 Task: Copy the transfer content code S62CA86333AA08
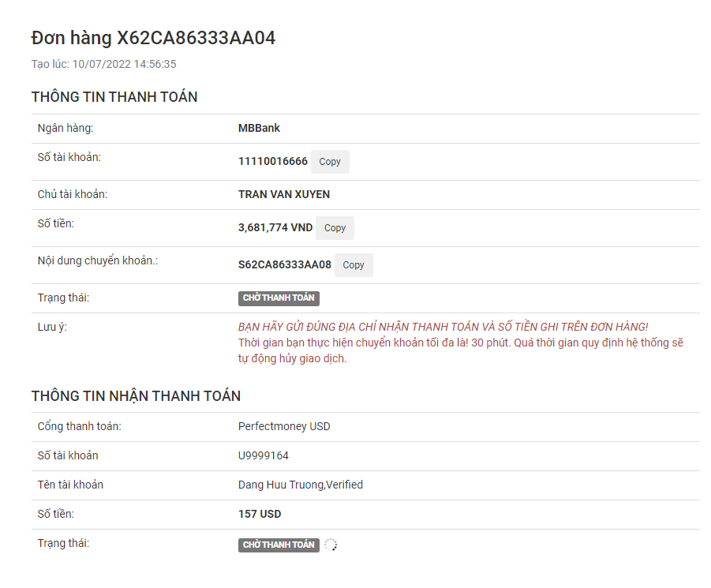pos(354,265)
